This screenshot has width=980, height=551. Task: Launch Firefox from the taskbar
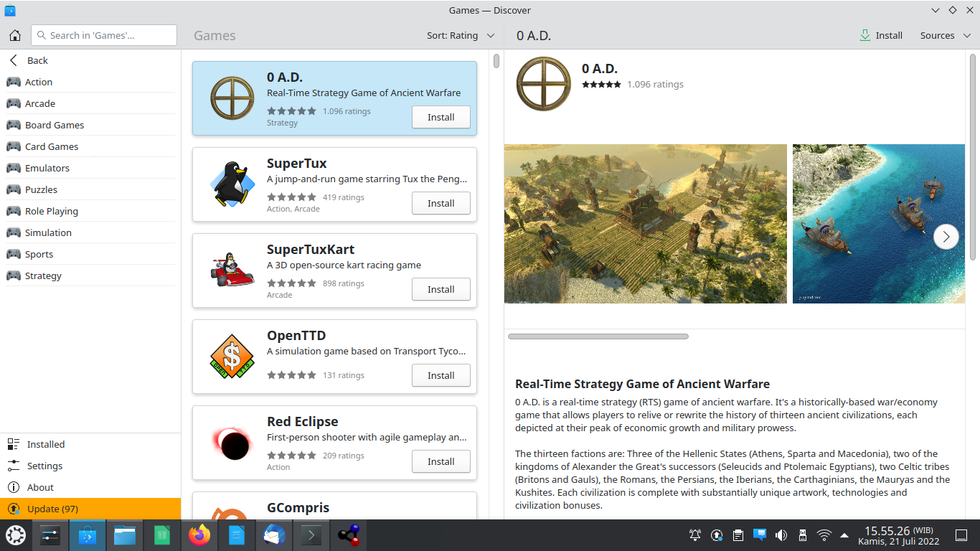199,535
